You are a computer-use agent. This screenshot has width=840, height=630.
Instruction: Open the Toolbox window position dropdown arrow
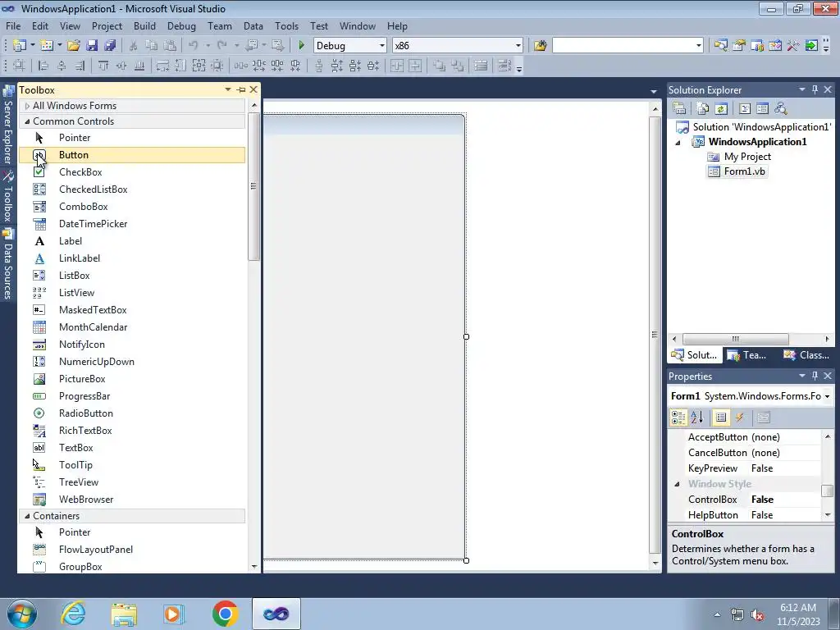(x=228, y=89)
